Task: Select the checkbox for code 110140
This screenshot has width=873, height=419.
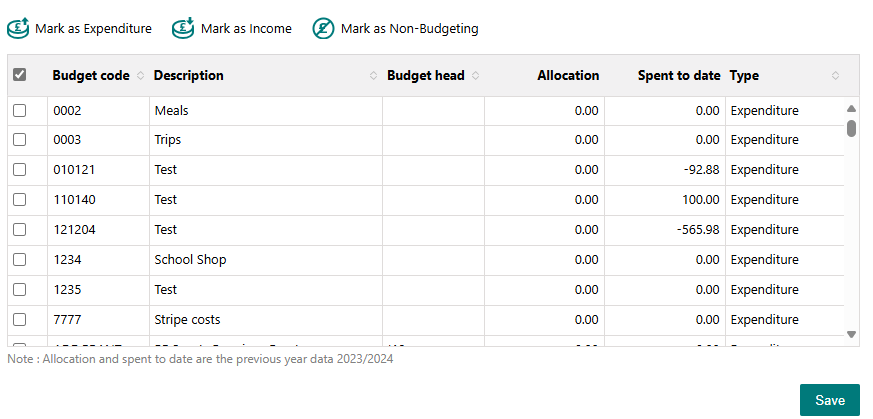Action: click(x=19, y=200)
